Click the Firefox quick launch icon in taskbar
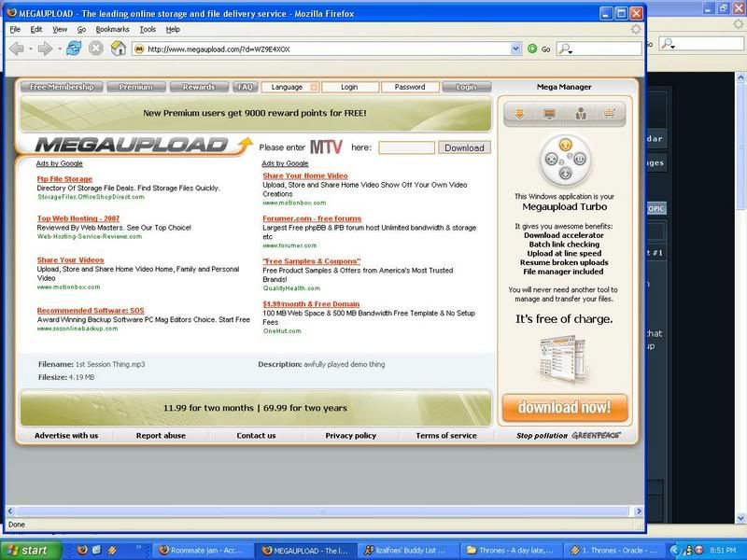 (x=82, y=550)
